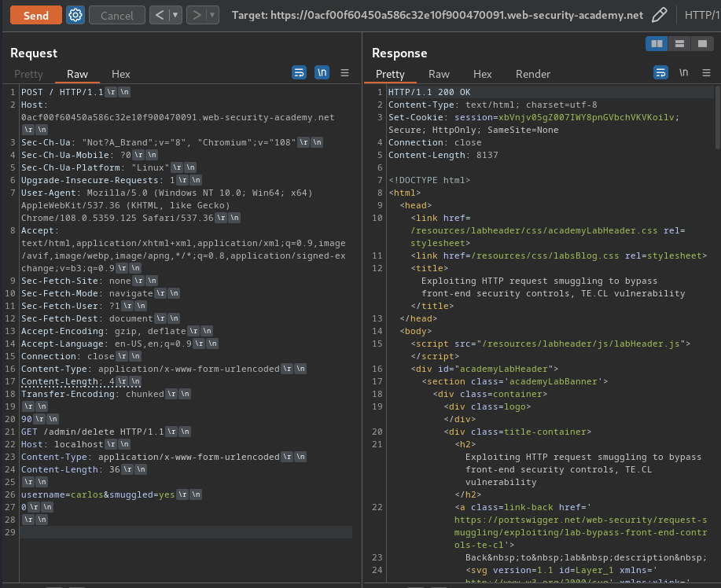Screen dimensions: 721x588
Task: Click 'Upgrade-Insecure-Requests: 1' header
Action: click(x=98, y=180)
